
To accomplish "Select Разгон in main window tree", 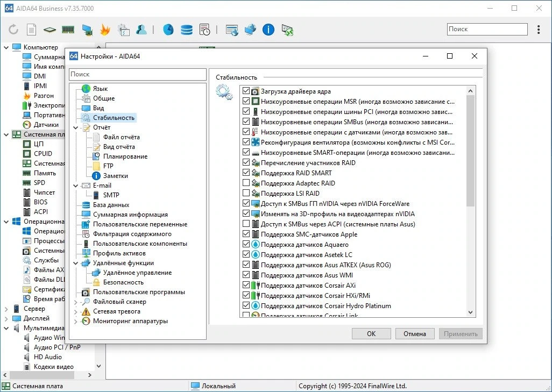I will (44, 96).
